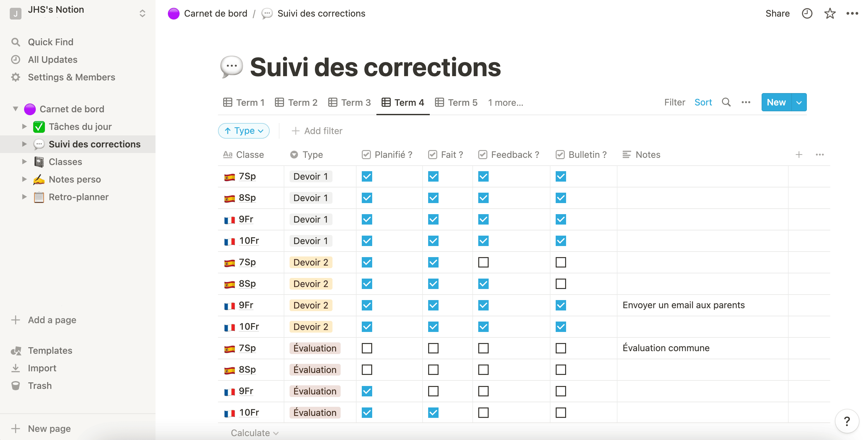The width and height of the screenshot is (868, 440).
Task: Open the top-right page options ellipsis
Action: (x=852, y=13)
